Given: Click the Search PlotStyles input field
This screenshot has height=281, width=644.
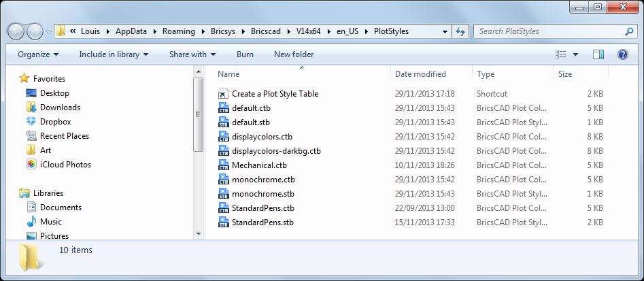Looking at the screenshot, I should (549, 31).
